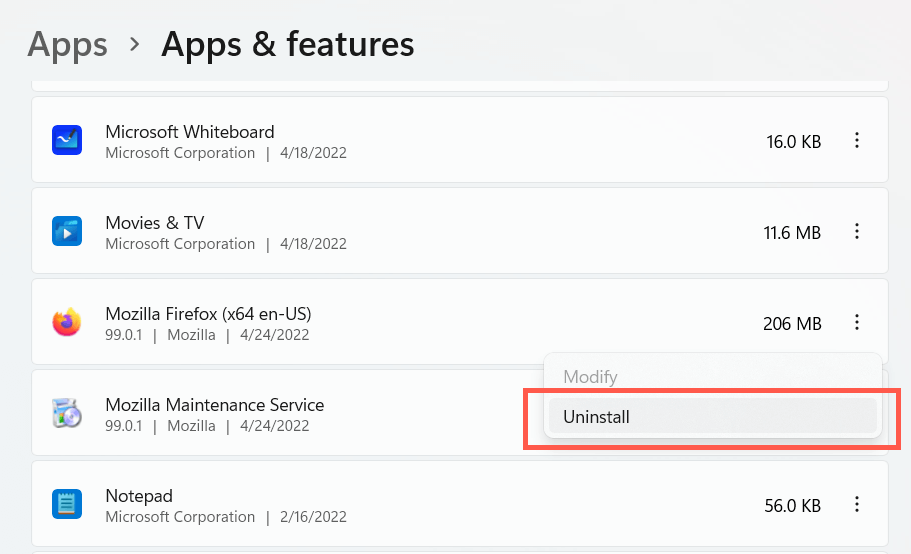Screen dimensions: 911x554
Task: Open three-dot menu for Mozilla Firefox
Action: pos(857,322)
